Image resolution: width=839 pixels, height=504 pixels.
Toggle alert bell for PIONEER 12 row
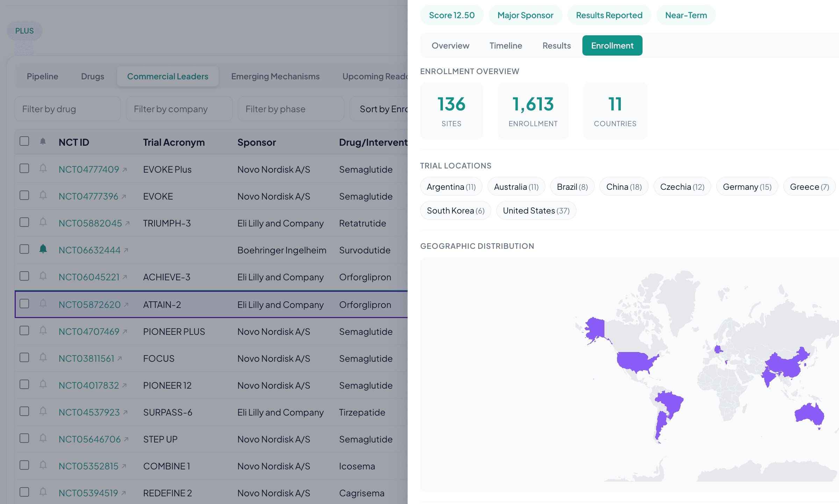(43, 384)
